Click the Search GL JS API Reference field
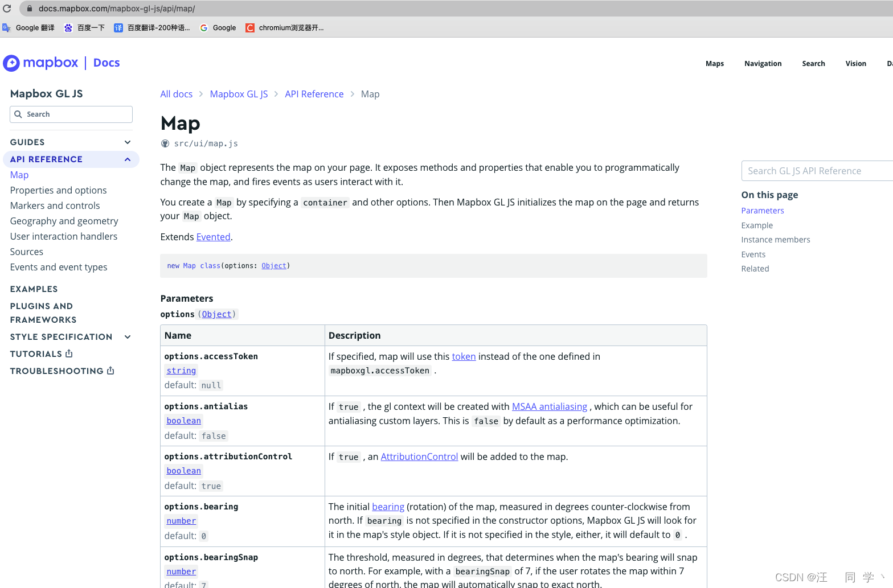Screen dimensions: 893x588 817,171
